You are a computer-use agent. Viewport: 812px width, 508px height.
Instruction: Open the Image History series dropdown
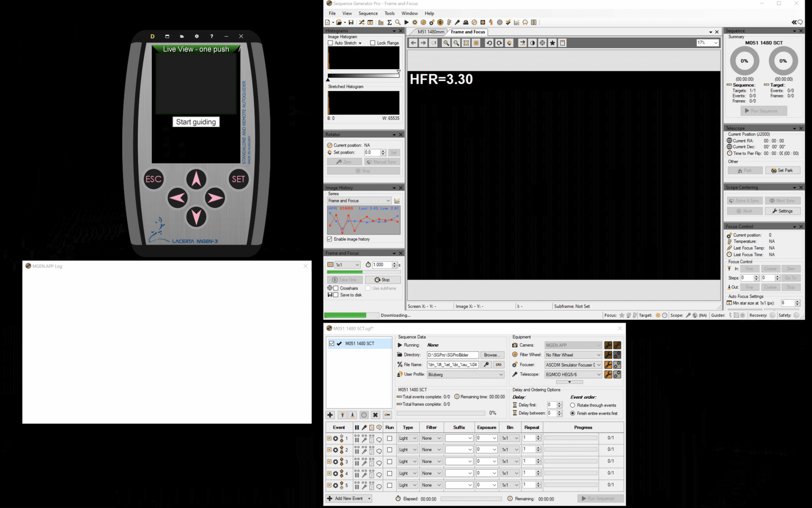[x=388, y=201]
